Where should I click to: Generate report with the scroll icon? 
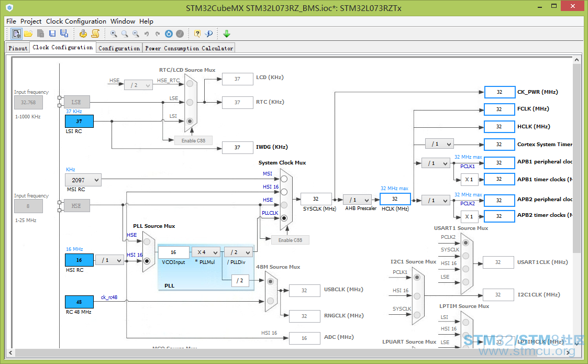pos(95,34)
